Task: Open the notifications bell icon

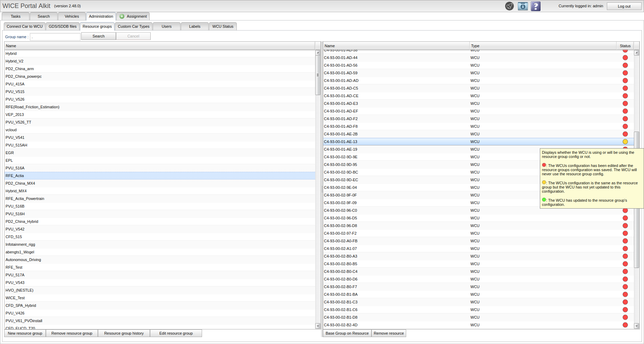Action: (509, 6)
